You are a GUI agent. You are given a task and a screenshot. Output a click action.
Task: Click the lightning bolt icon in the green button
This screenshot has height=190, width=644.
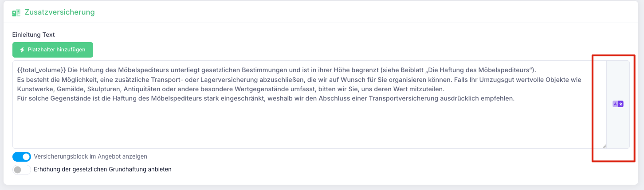pos(22,50)
